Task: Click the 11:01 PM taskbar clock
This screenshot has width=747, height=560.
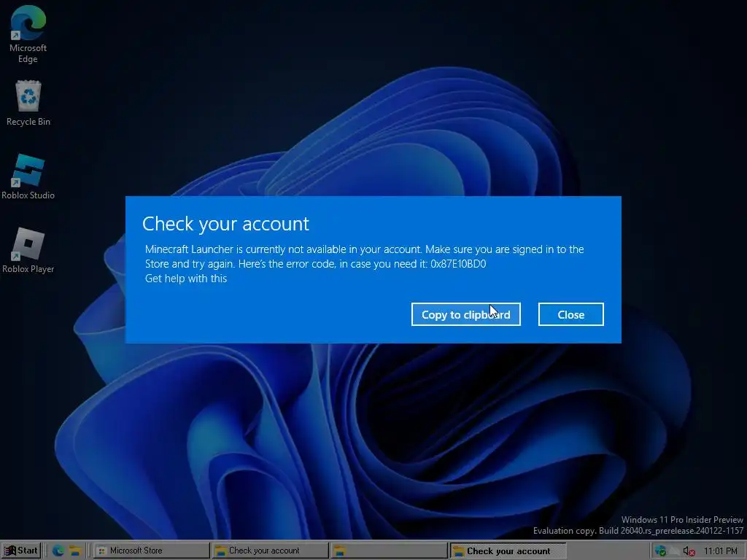Action: (720, 551)
